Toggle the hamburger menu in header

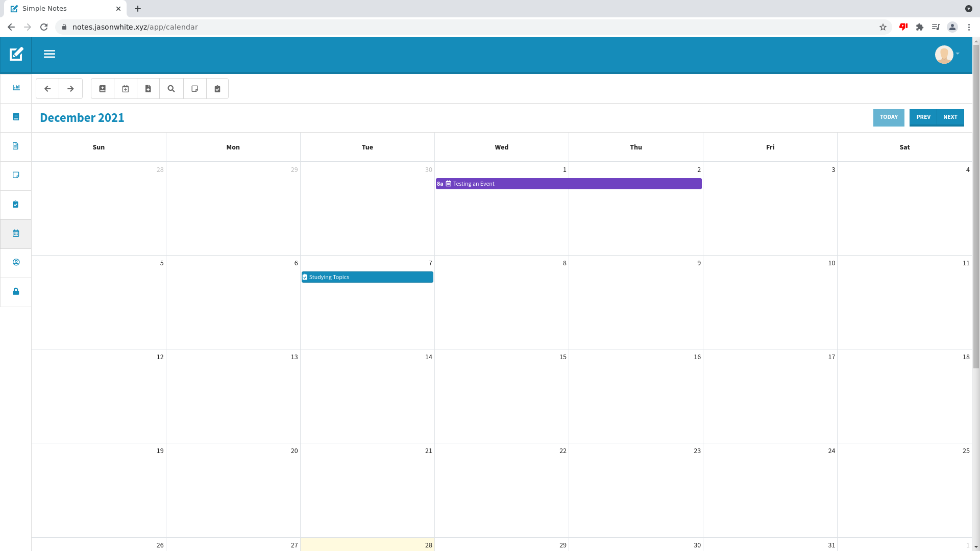[x=50, y=54]
